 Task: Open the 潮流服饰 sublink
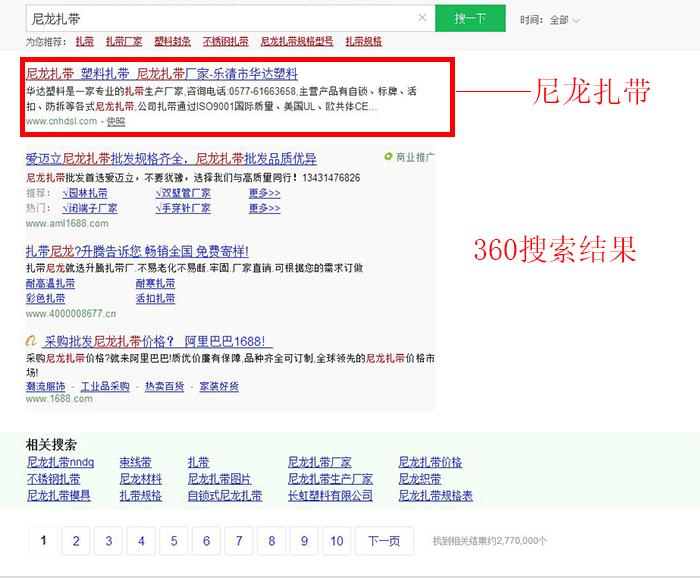pyautogui.click(x=46, y=387)
